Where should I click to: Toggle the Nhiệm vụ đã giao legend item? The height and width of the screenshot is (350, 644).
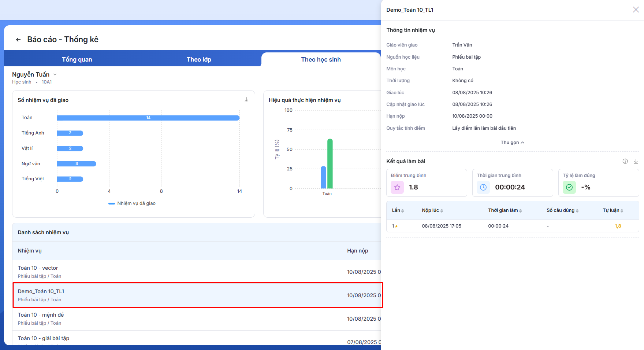point(132,203)
